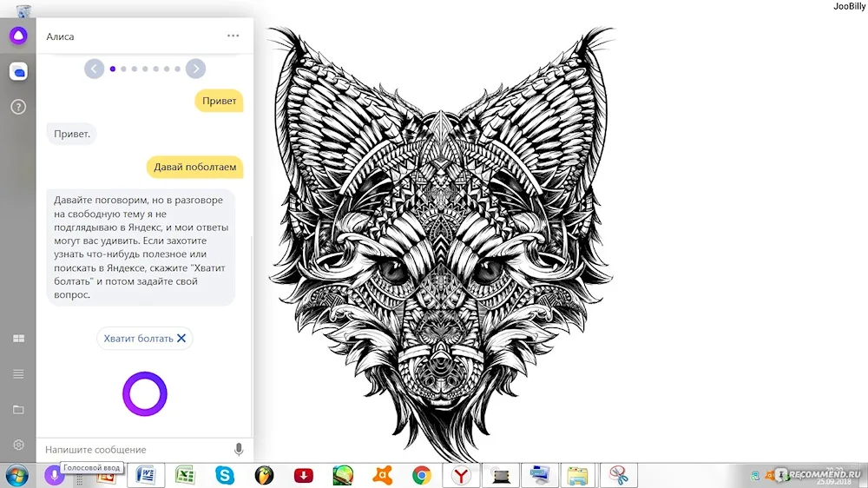Open the list menu icon in sidebar

pos(18,374)
